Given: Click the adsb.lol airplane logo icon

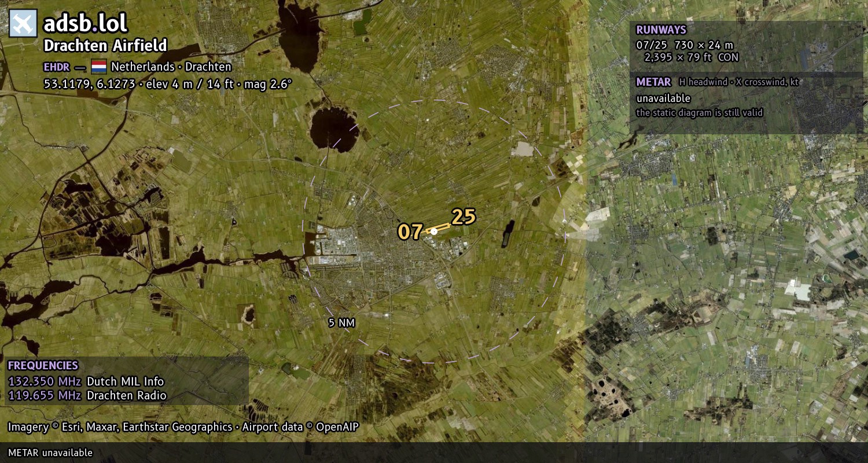Looking at the screenshot, I should (23, 24).
